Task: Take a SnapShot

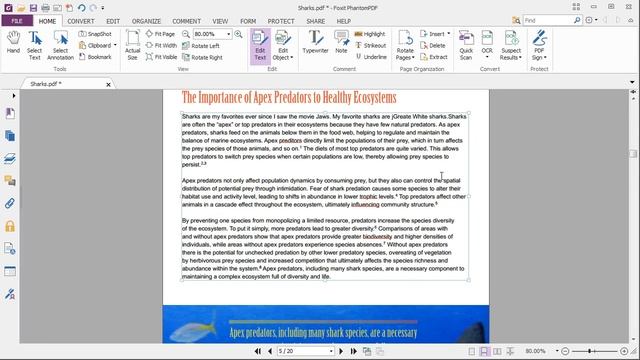Action: coord(95,34)
